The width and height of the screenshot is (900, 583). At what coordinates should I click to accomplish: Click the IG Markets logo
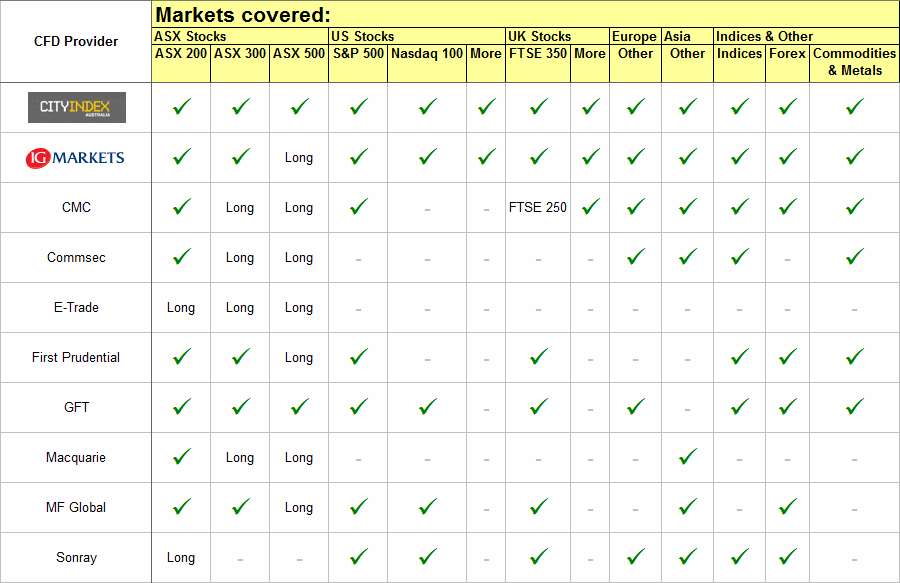75,158
